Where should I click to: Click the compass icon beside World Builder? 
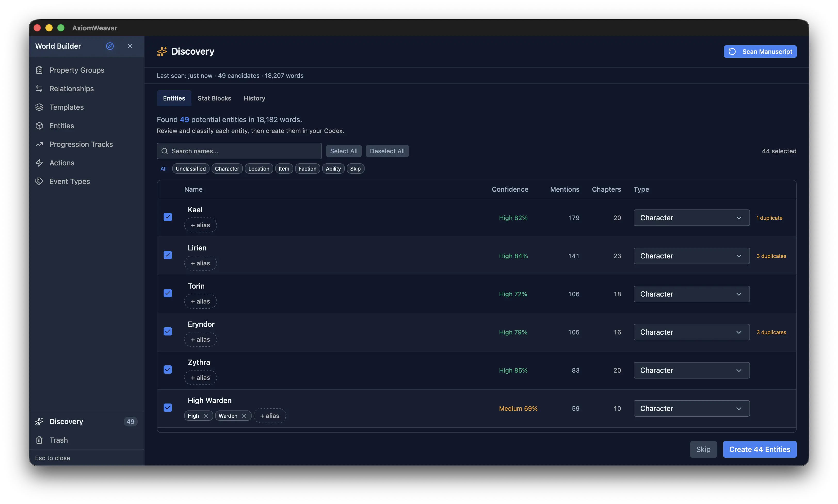click(x=109, y=46)
